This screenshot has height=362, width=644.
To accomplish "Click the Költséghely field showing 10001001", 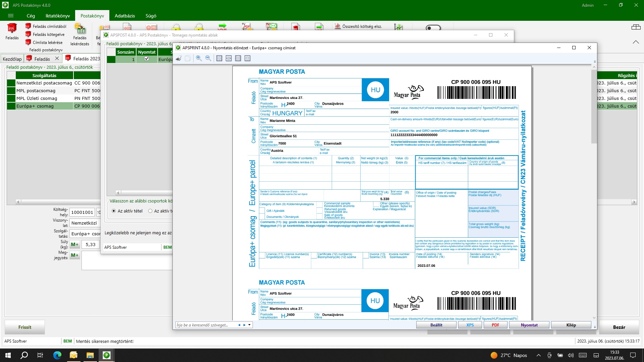I will [x=82, y=213].
